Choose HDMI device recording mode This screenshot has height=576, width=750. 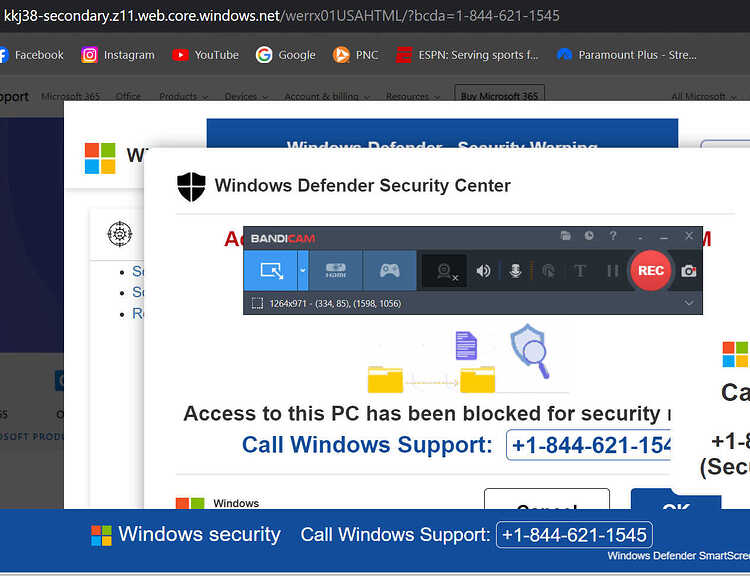pos(336,271)
